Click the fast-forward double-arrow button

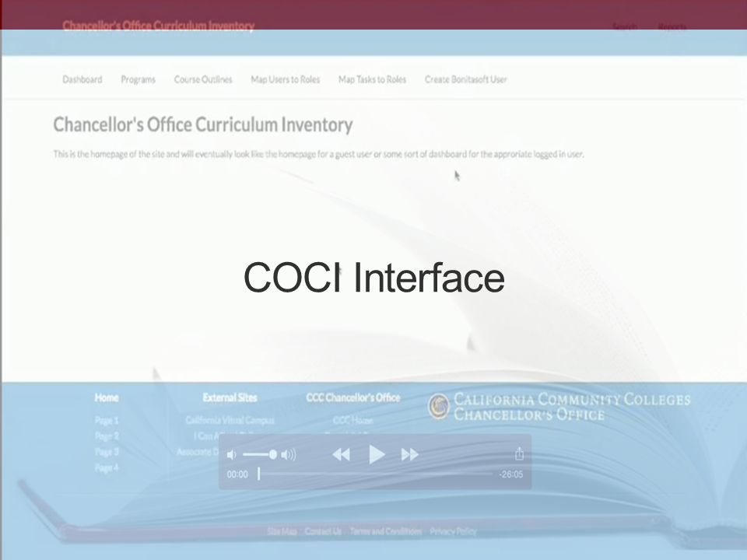point(410,455)
